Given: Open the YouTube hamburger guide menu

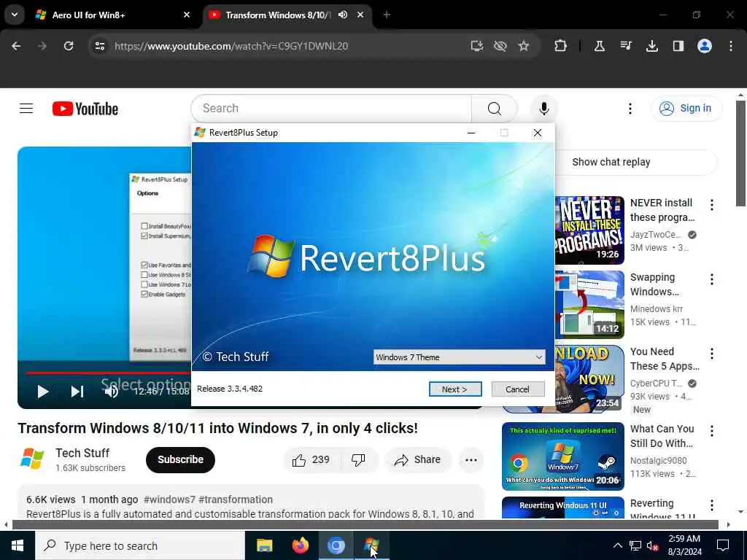Looking at the screenshot, I should click(26, 109).
